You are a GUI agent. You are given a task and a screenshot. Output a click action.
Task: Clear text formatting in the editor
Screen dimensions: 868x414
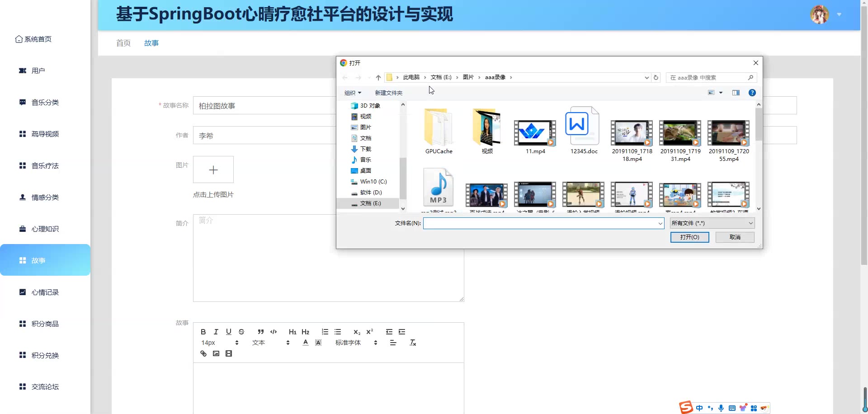pyautogui.click(x=412, y=343)
